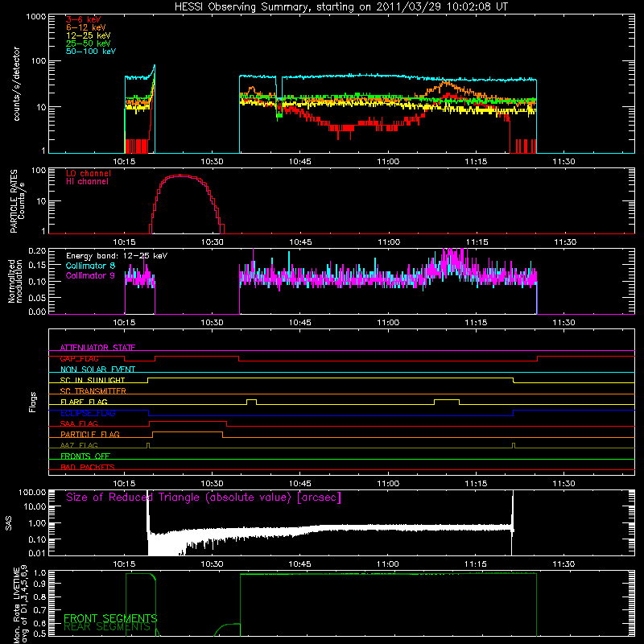
Task: Click the Flags vertical axis label
Action: pos(33,402)
